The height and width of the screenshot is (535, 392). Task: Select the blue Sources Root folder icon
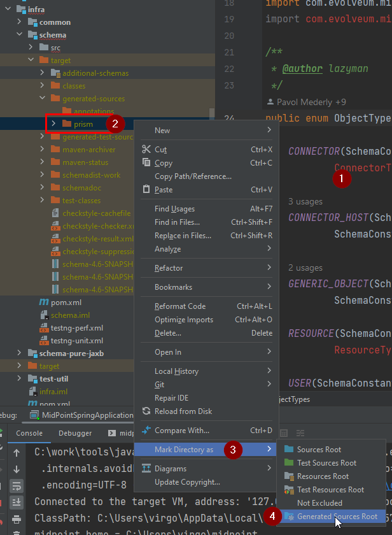(x=289, y=450)
